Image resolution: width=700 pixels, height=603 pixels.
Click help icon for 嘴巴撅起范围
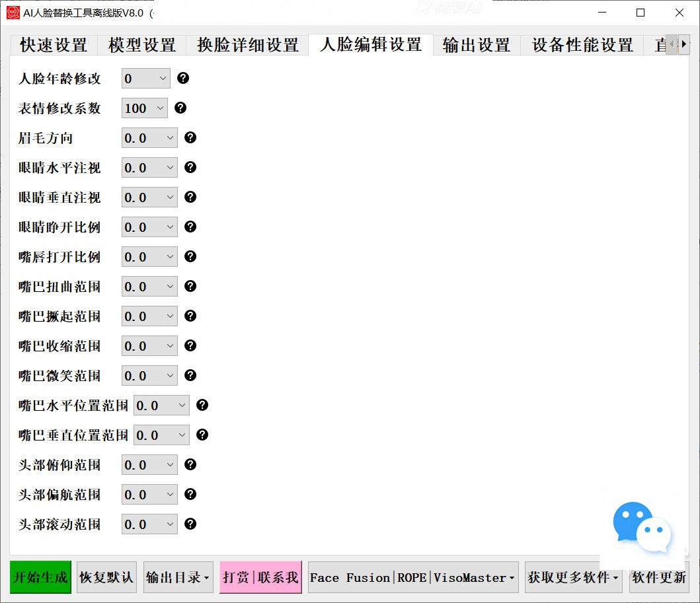(190, 316)
